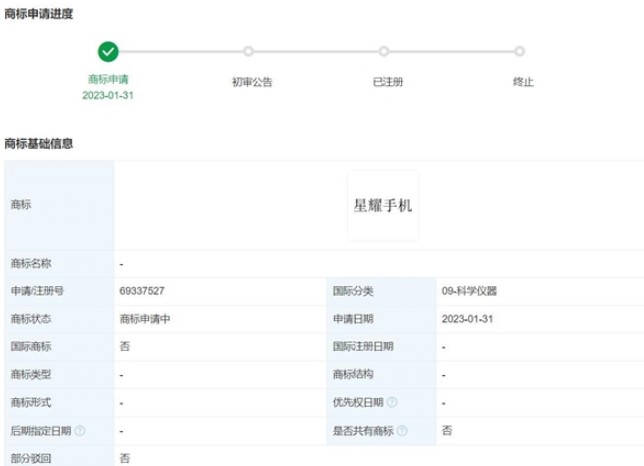644x466 pixels.
Task: Select the 申请日期 value 2023-01-31 in table
Action: click(467, 319)
